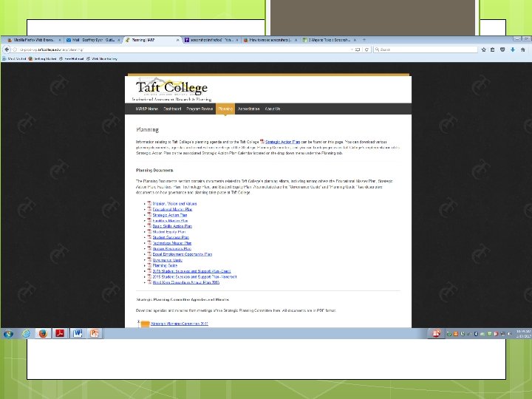This screenshot has height=399, width=532.
Task: Switch to Firefox in the taskbar
Action: 43,334
